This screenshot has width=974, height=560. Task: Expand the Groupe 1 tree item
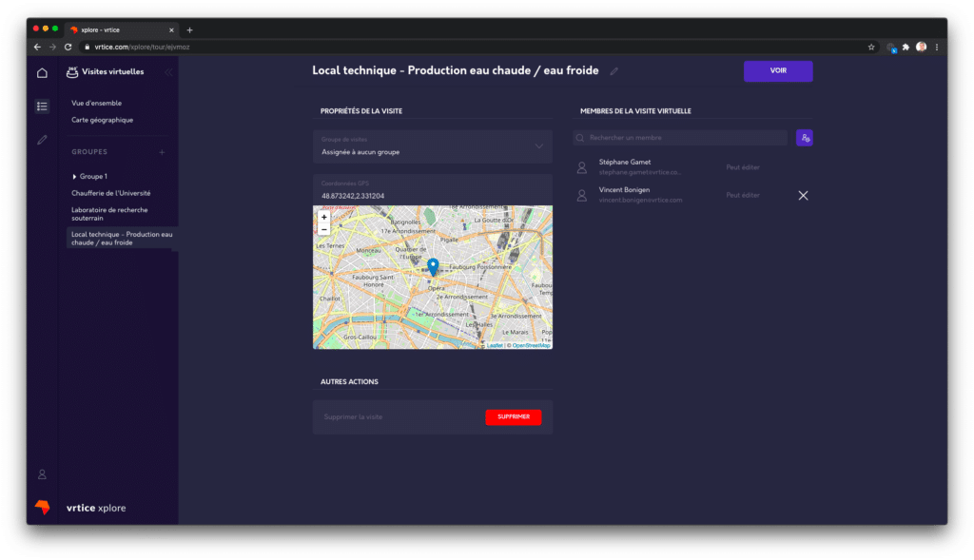point(75,177)
